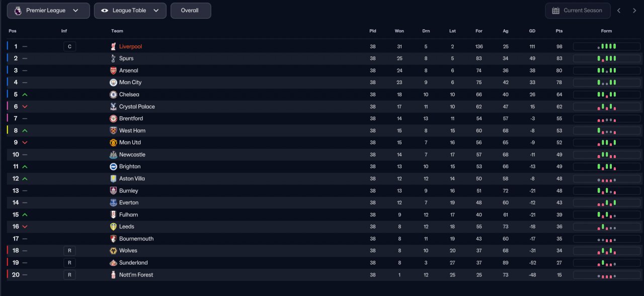Open the Liverpool team link
Image resolution: width=644 pixels, height=296 pixels.
tap(130, 46)
